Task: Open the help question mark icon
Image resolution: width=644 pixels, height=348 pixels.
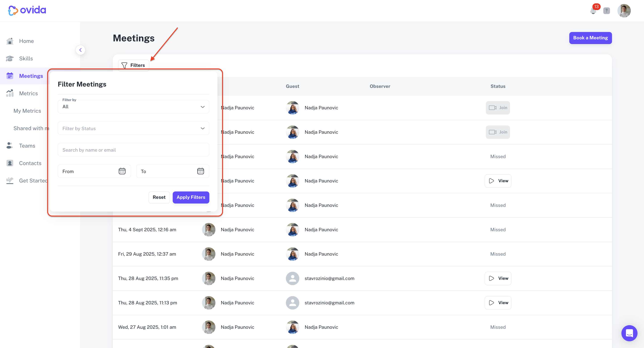Action: pyautogui.click(x=606, y=11)
